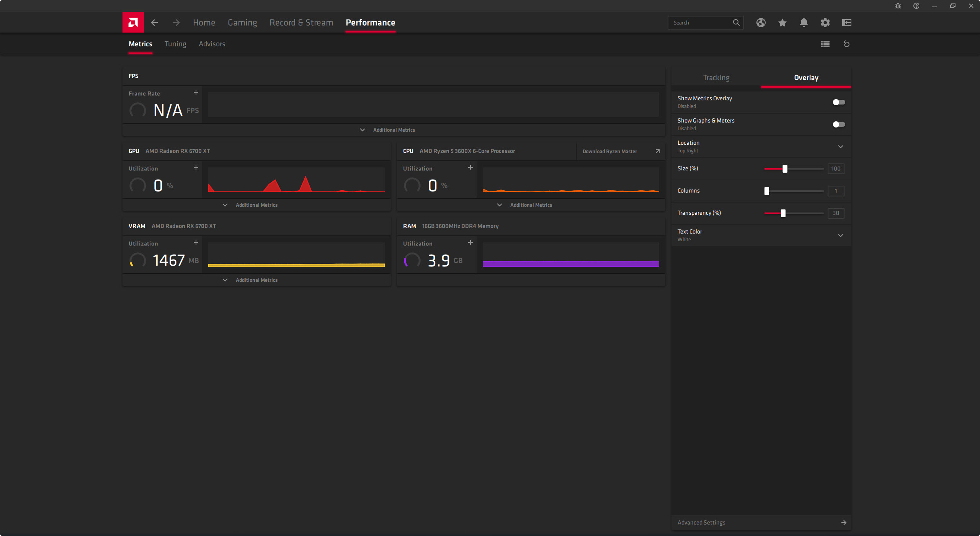The height and width of the screenshot is (536, 980).
Task: Click the Columns slider handle
Action: 766,191
